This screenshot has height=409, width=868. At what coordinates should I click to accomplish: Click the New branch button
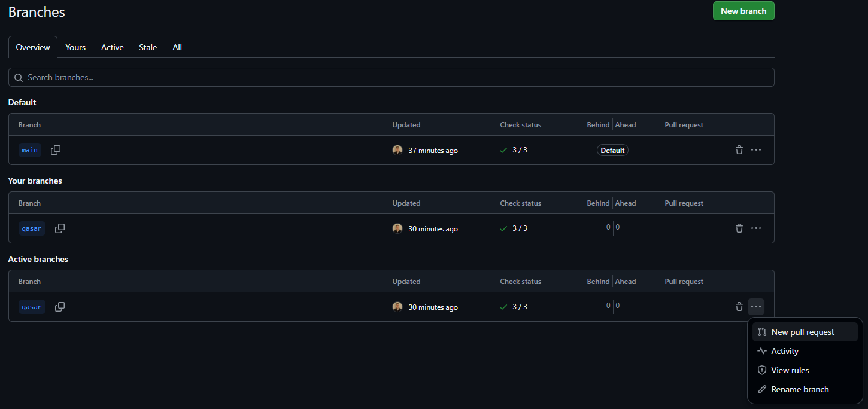click(743, 11)
